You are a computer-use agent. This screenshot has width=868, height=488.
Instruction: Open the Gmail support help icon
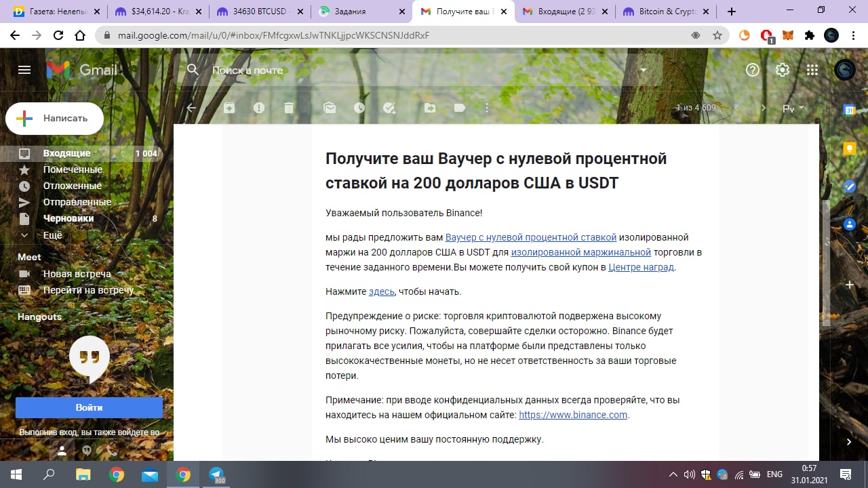coord(752,70)
